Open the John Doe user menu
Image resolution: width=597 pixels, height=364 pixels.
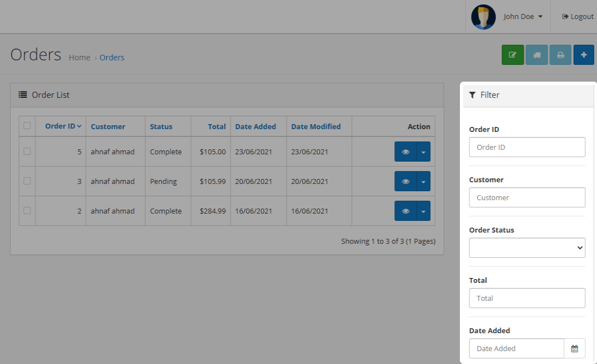tap(523, 17)
